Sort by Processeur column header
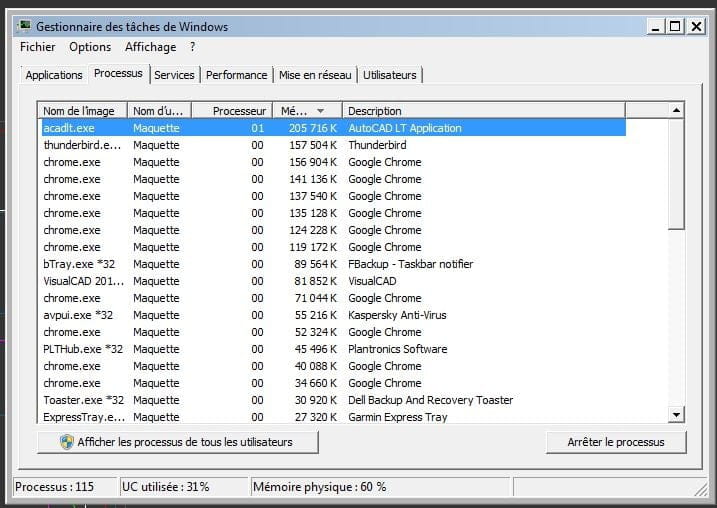Image resolution: width=717 pixels, height=508 pixels. pos(232,111)
